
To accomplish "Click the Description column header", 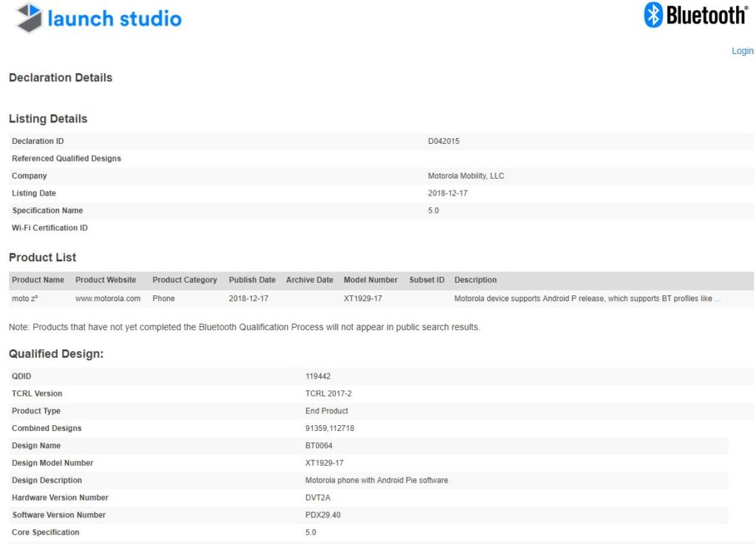I will (475, 280).
